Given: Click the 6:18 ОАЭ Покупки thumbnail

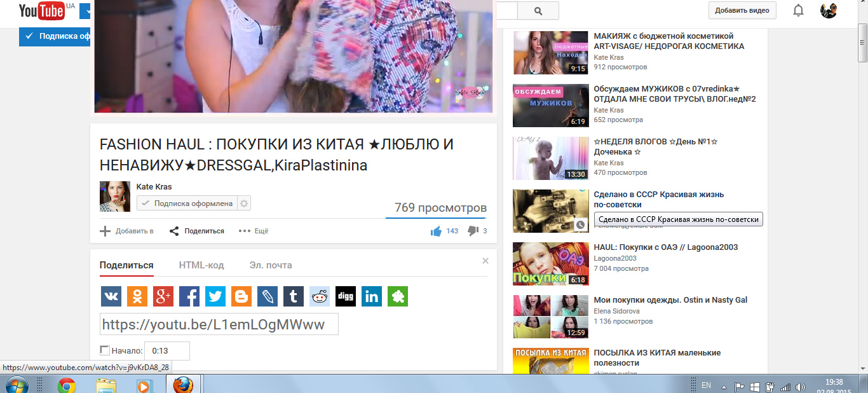Looking at the screenshot, I should coord(551,264).
